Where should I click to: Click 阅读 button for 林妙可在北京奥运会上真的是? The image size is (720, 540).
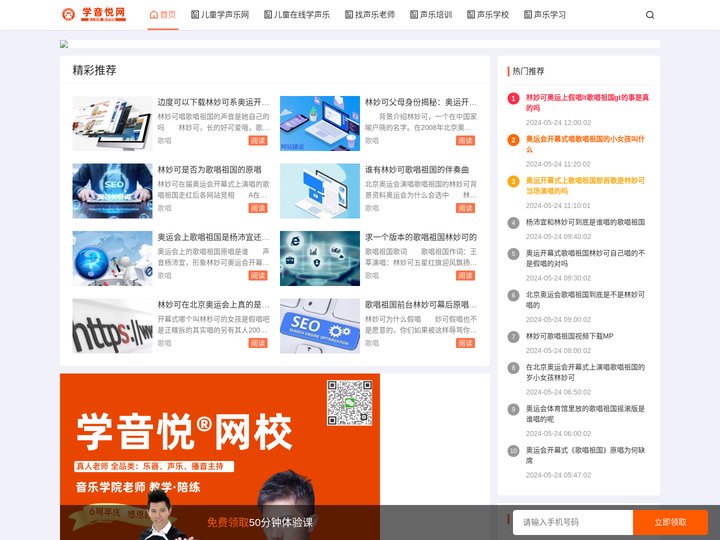(x=258, y=343)
